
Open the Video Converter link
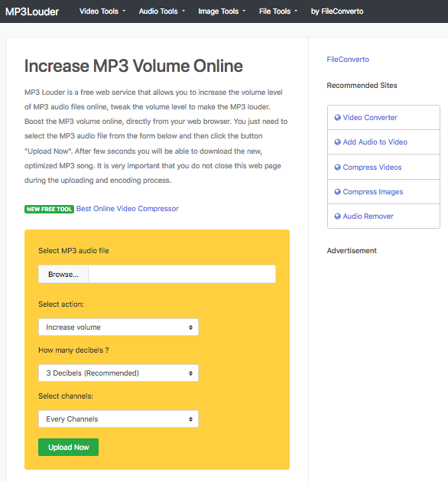[x=370, y=117]
